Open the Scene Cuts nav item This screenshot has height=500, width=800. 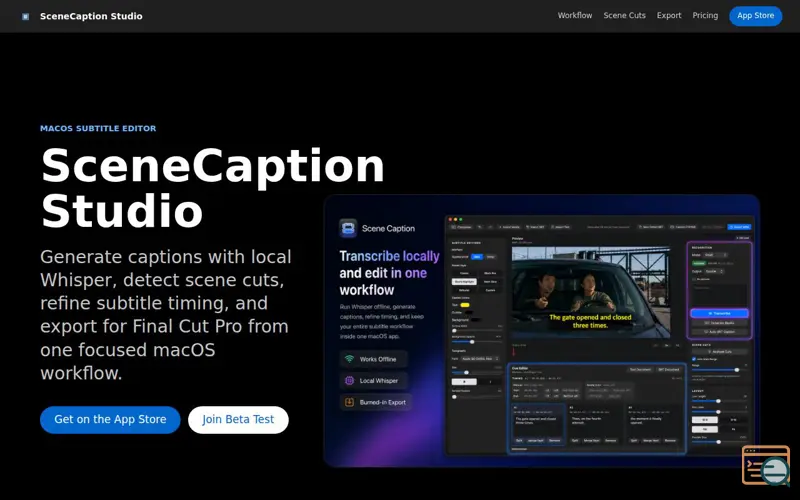click(x=624, y=16)
